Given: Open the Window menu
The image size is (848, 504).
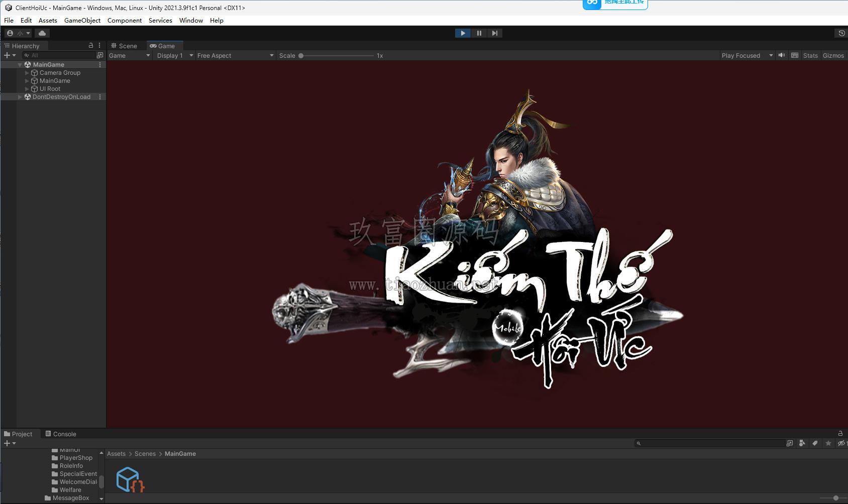Looking at the screenshot, I should point(191,21).
